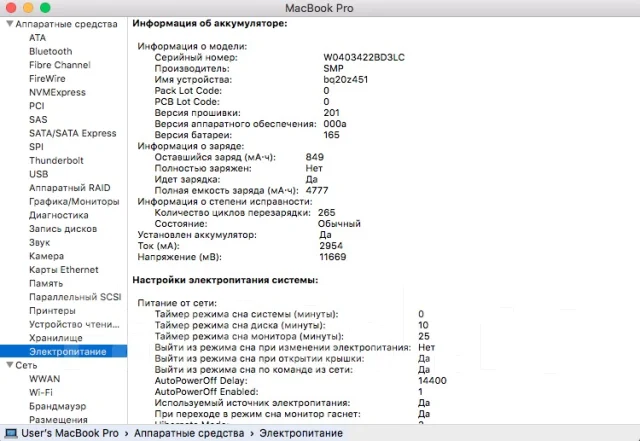Click Электропитание in the path bar
This screenshot has width=640, height=441.
[x=301, y=433]
